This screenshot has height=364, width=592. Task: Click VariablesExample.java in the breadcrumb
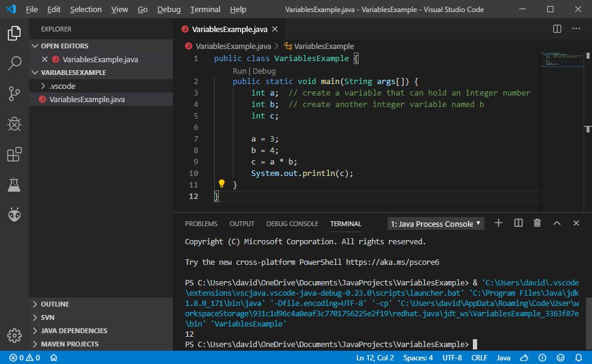click(x=233, y=46)
